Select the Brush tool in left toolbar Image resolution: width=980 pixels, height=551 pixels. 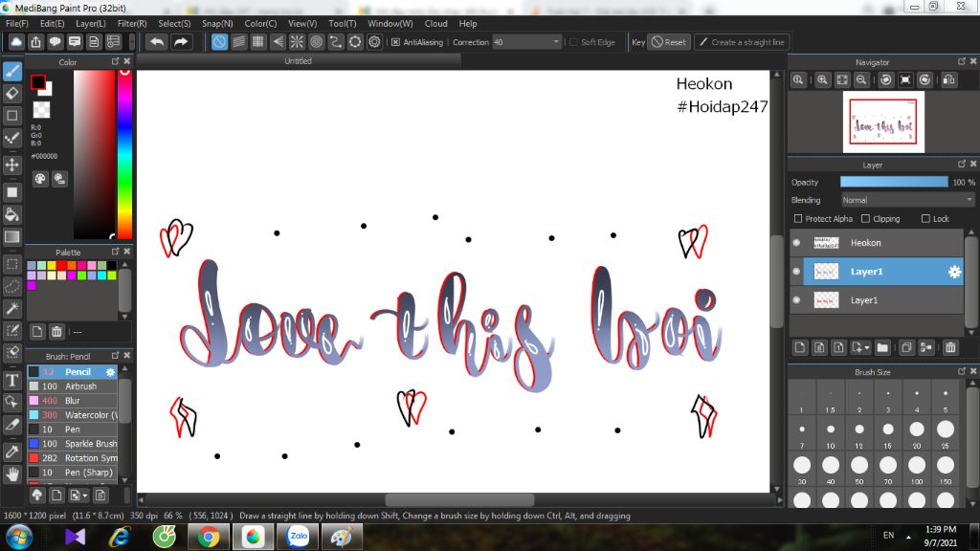point(11,71)
